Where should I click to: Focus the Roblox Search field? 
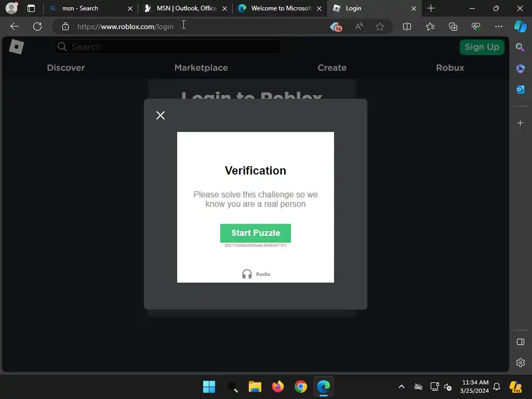click(168, 47)
